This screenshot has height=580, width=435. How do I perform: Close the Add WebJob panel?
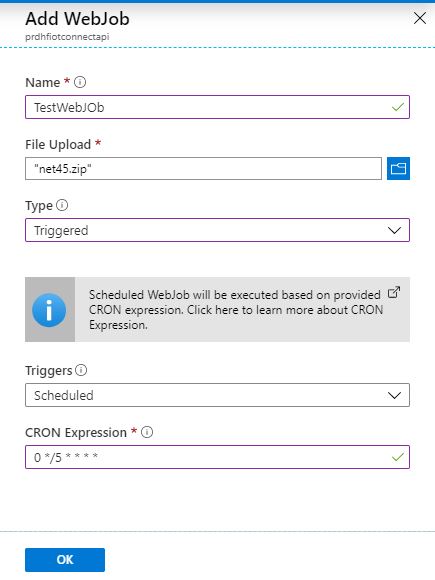(419, 18)
